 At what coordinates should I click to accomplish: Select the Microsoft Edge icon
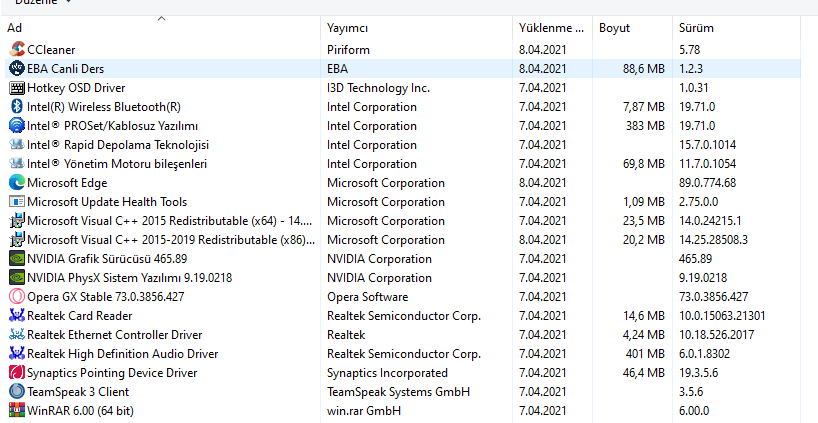[16, 183]
